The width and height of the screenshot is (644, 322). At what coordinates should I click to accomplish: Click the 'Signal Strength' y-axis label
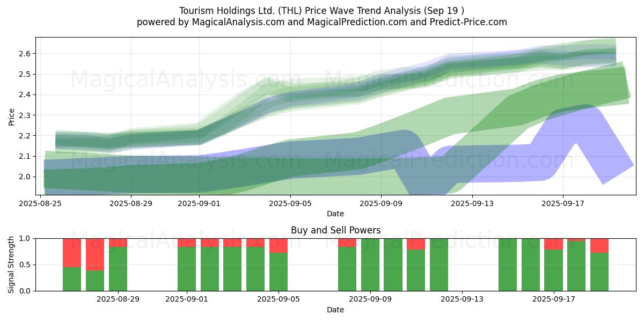(x=12, y=265)
